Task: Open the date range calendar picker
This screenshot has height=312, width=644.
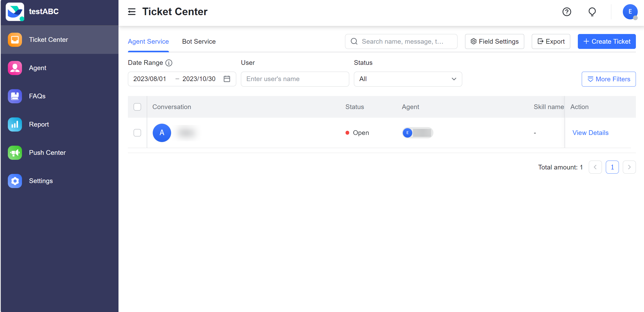Action: [x=227, y=79]
